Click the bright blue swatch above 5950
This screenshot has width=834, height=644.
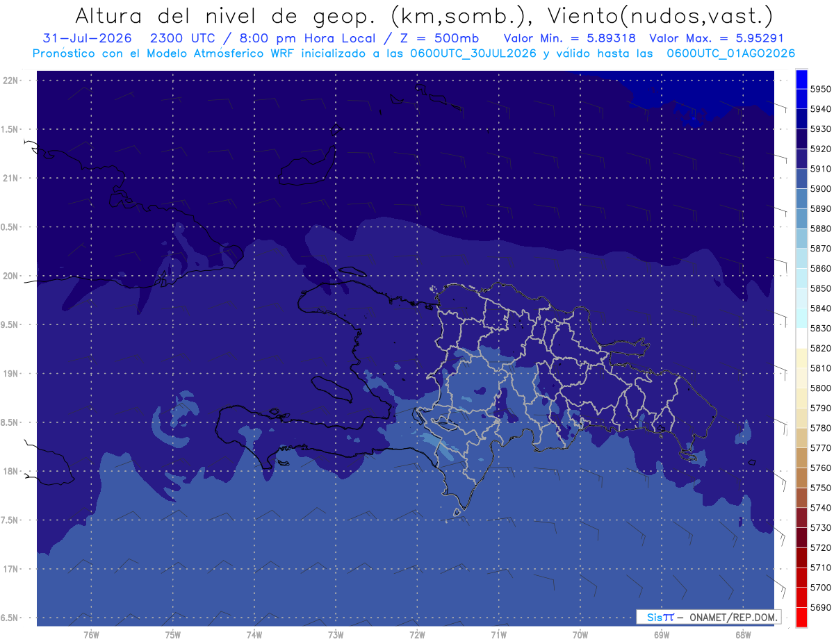point(801,79)
